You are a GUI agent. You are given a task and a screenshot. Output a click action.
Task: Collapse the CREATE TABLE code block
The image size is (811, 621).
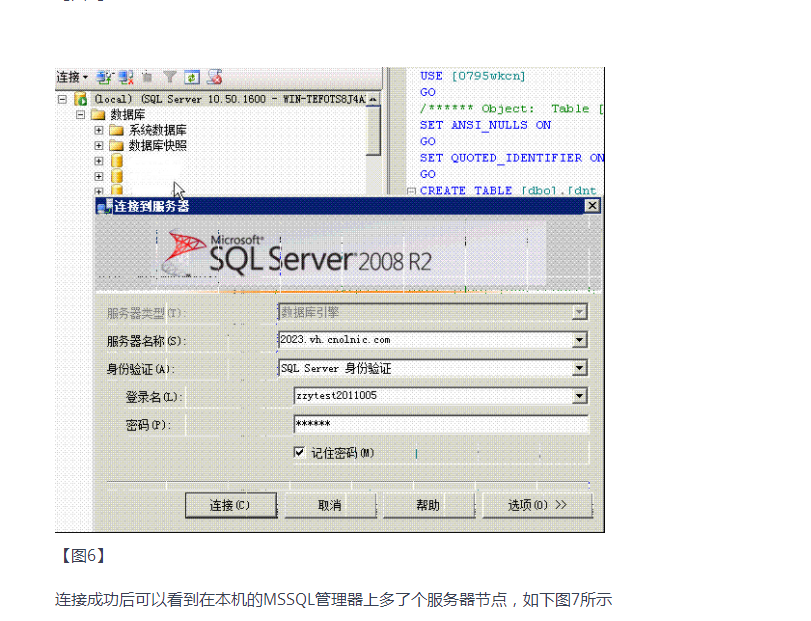(411, 191)
